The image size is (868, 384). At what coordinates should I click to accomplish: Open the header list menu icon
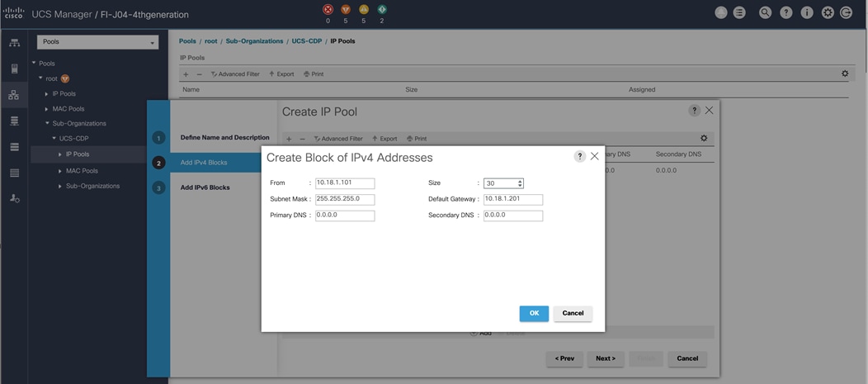click(739, 12)
